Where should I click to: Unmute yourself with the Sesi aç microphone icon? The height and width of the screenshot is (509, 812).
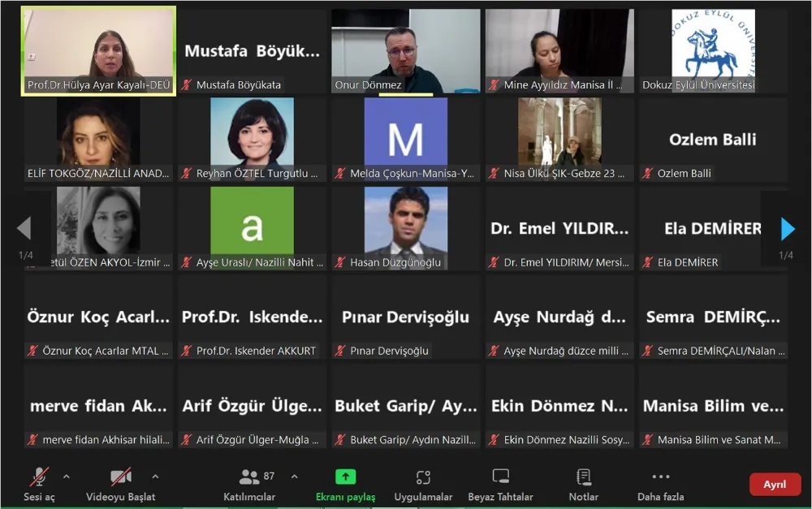tap(38, 478)
